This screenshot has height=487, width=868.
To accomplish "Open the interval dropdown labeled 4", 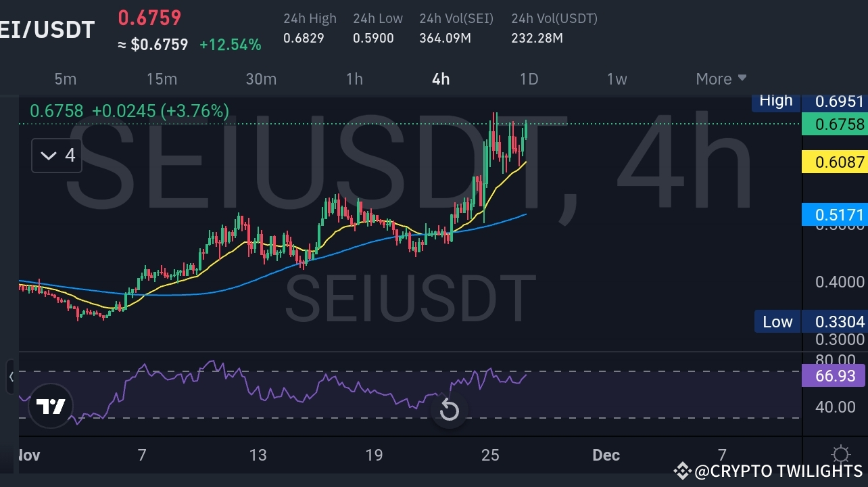I will 57,155.
